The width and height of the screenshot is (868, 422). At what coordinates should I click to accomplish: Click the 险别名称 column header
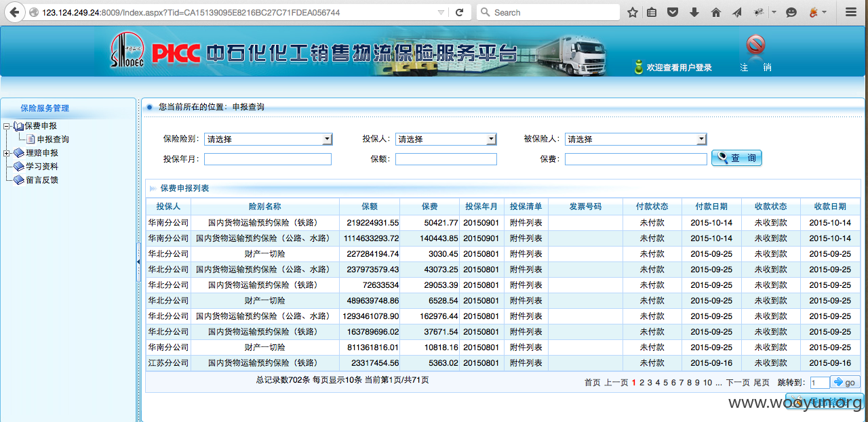click(265, 207)
